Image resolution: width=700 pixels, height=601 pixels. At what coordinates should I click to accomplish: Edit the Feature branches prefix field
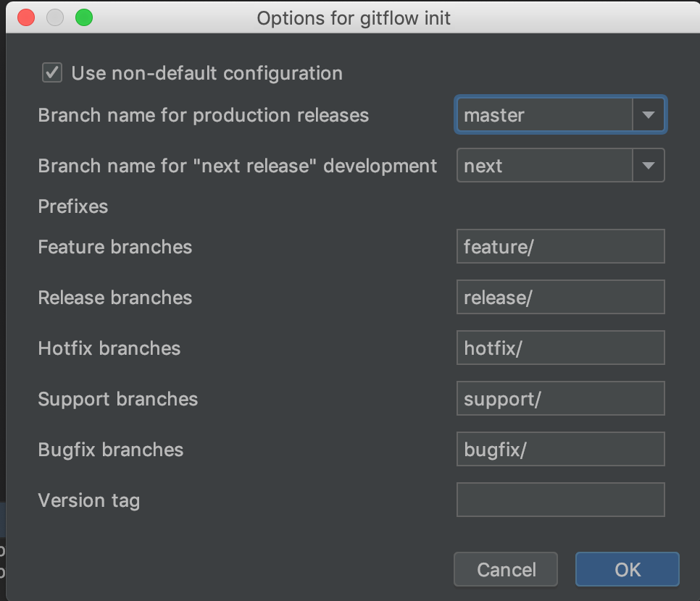click(x=561, y=246)
